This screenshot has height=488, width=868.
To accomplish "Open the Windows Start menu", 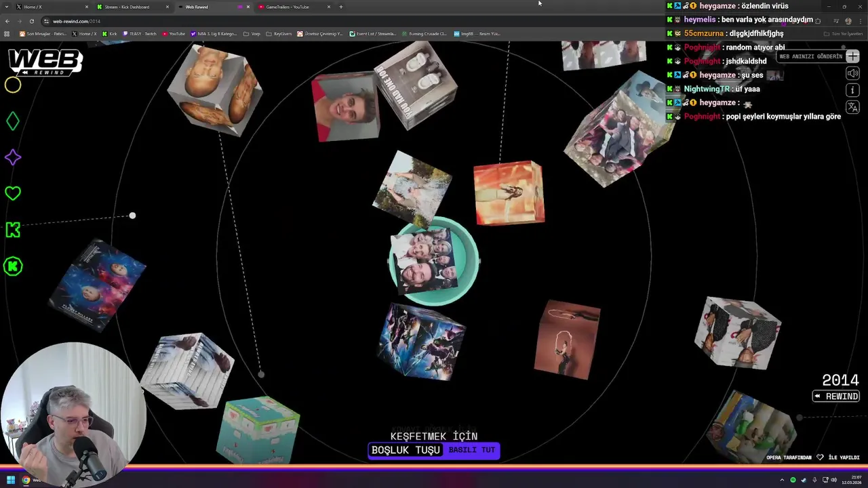I will [11, 480].
